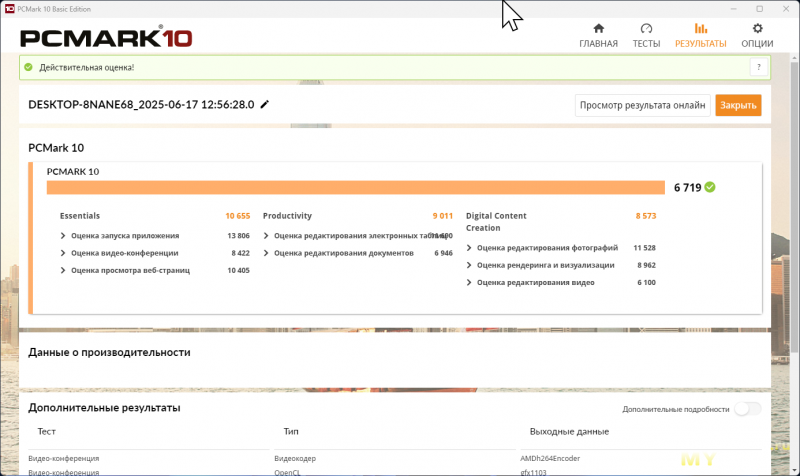Screen dimensions: 800x476
Task: Click the result name DESKTOP-8NANE68 text
Action: point(141,105)
